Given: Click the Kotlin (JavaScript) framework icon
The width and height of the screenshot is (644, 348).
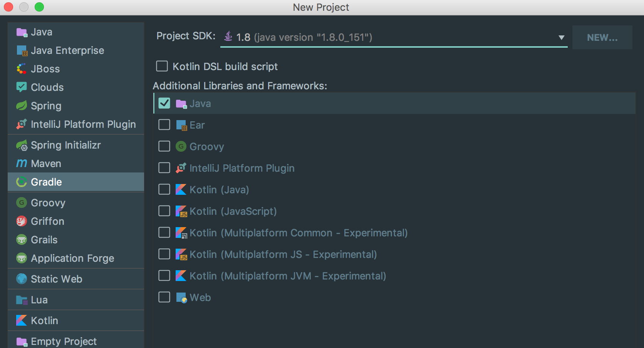Looking at the screenshot, I should click(181, 211).
